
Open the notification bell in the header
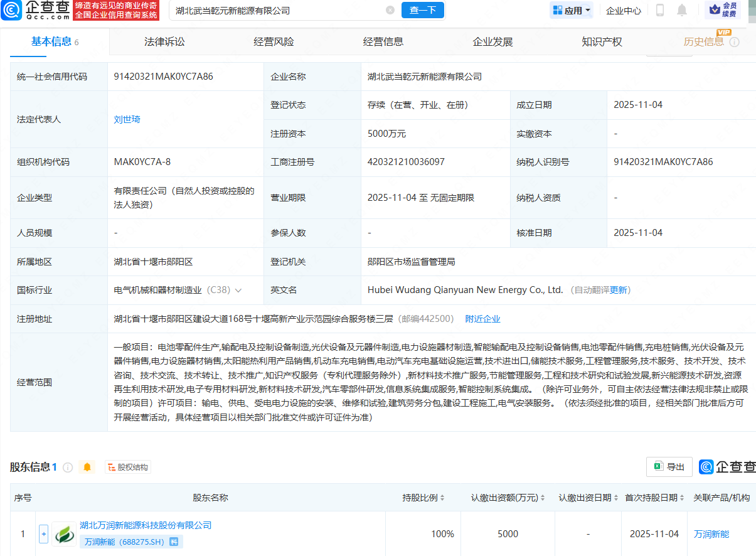coord(681,10)
